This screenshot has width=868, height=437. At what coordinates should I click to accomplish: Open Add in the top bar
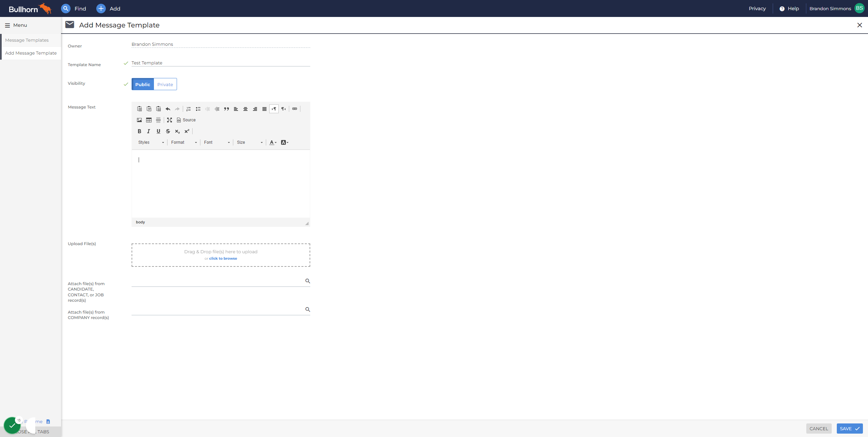tap(108, 8)
